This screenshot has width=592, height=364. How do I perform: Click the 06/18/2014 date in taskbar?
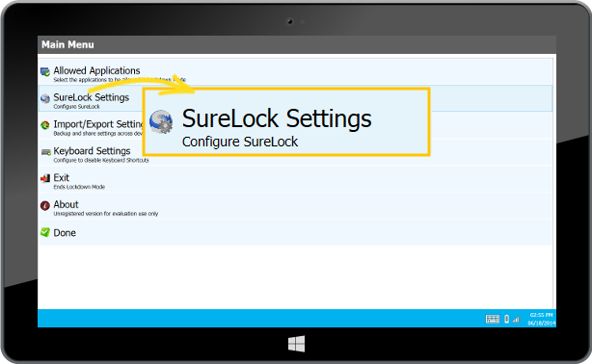point(542,323)
